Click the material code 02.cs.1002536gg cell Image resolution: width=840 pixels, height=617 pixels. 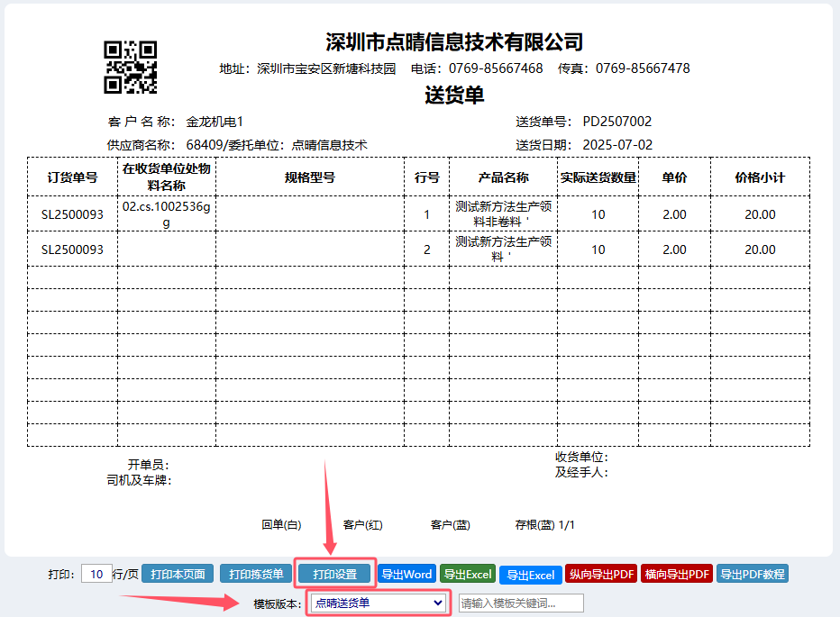[x=166, y=214]
